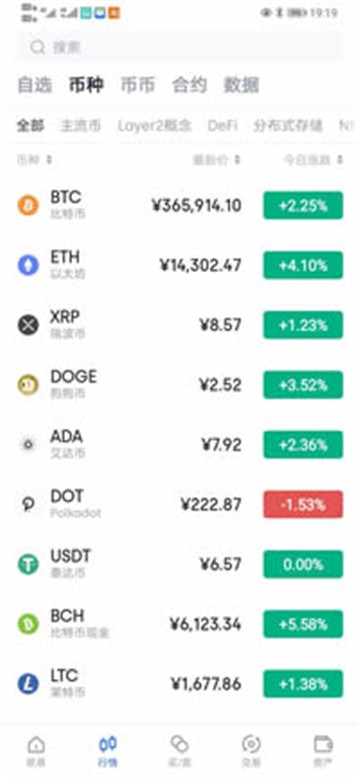Image resolution: width=360 pixels, height=779 pixels.
Task: Click the 搜索 search field
Action: [180, 47]
